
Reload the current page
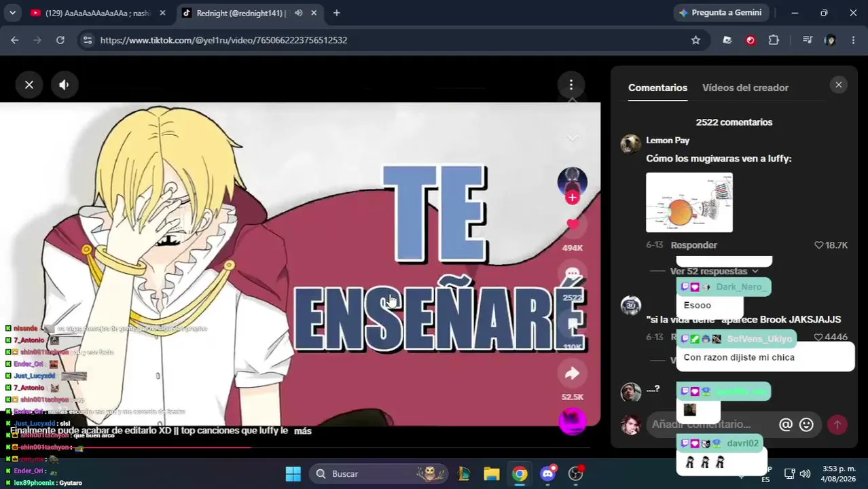[x=60, y=40]
